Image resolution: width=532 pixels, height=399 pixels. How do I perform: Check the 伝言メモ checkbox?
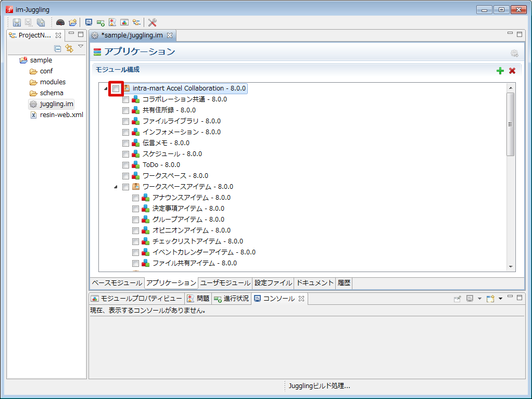tap(125, 144)
